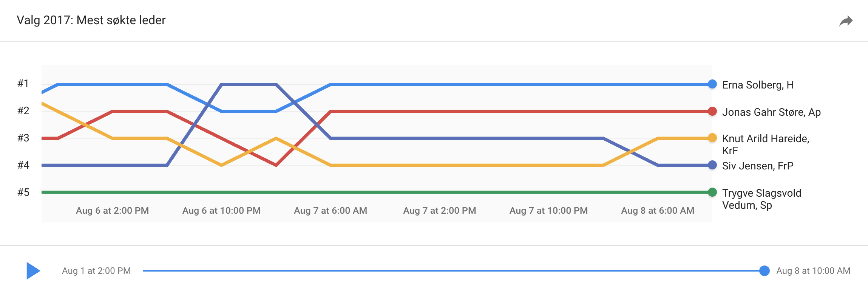Click the yellow Knut Arild Hareide endpoint dot
The width and height of the screenshot is (868, 295).
coord(712,138)
